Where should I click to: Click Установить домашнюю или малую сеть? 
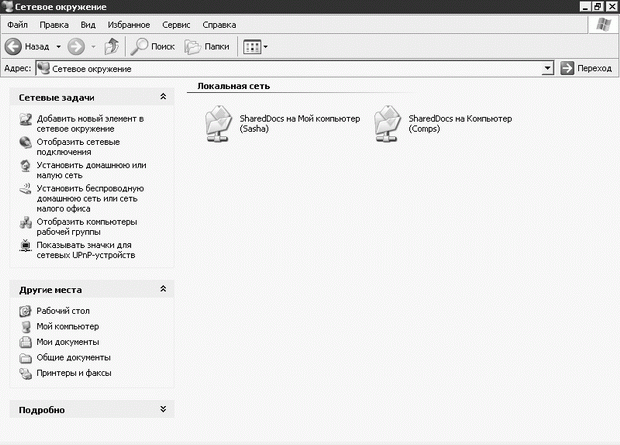[x=91, y=170]
